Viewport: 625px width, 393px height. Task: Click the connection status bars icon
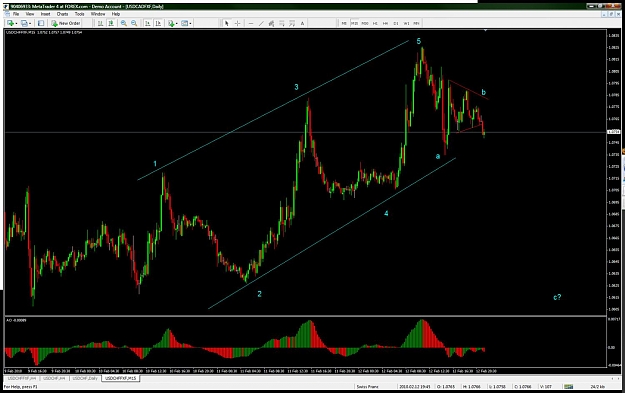coord(568,386)
